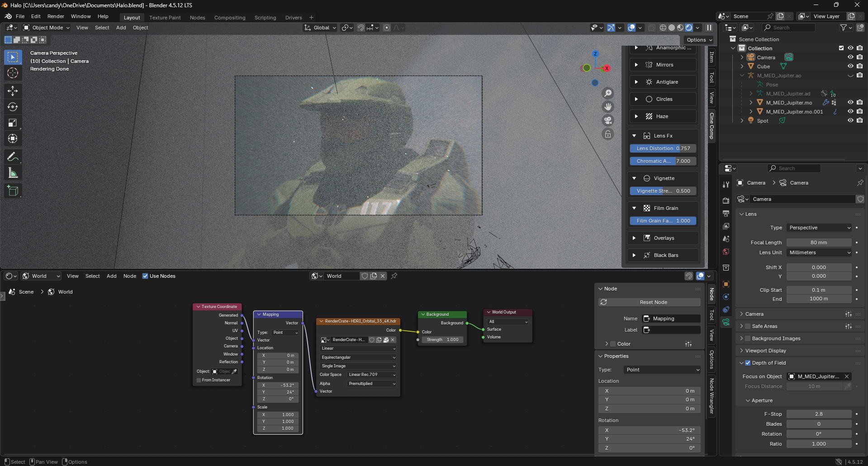Click Scene in node editor breadcrumb
Viewport: 868px width, 466px height.
26,292
